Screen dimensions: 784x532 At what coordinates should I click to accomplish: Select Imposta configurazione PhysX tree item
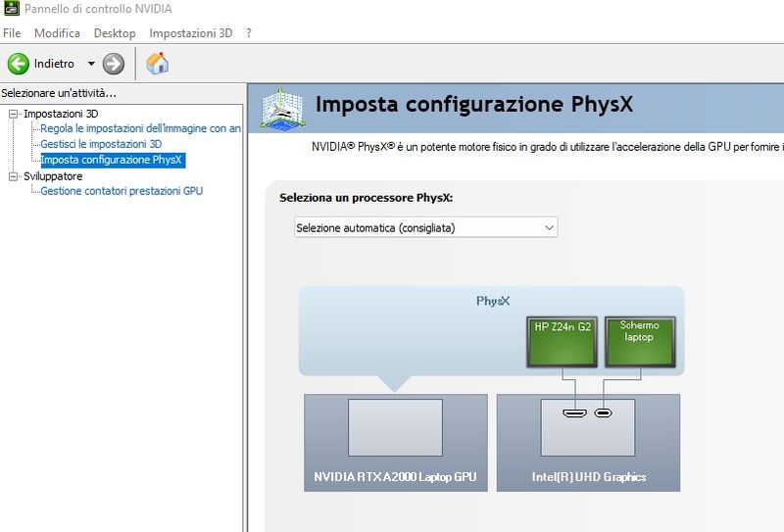coord(113,160)
